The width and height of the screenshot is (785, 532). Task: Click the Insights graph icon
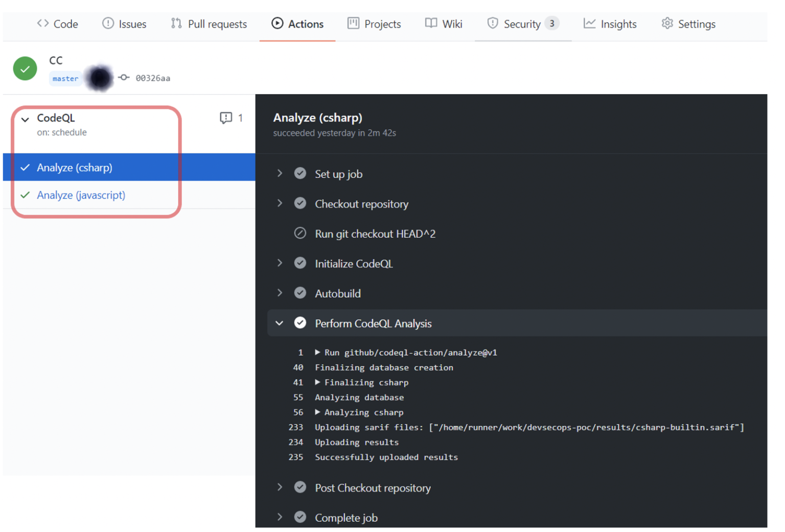pos(589,24)
